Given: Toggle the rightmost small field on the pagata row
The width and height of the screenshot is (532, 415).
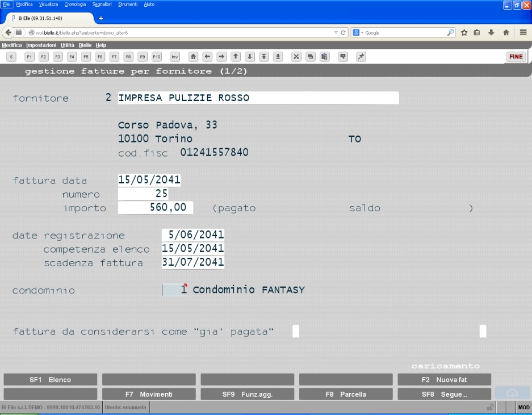Looking at the screenshot, I should pos(483,332).
